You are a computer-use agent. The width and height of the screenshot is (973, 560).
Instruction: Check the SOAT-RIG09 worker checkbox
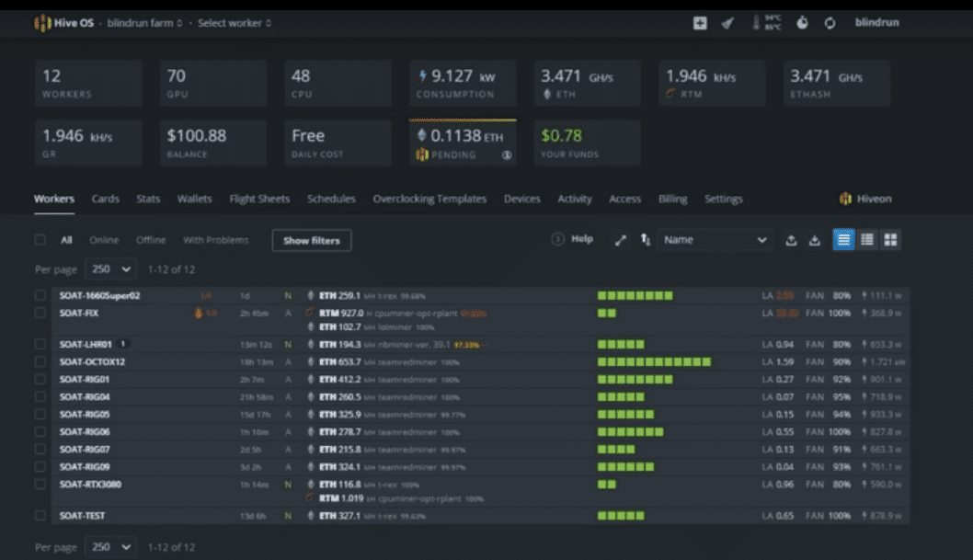tap(40, 467)
